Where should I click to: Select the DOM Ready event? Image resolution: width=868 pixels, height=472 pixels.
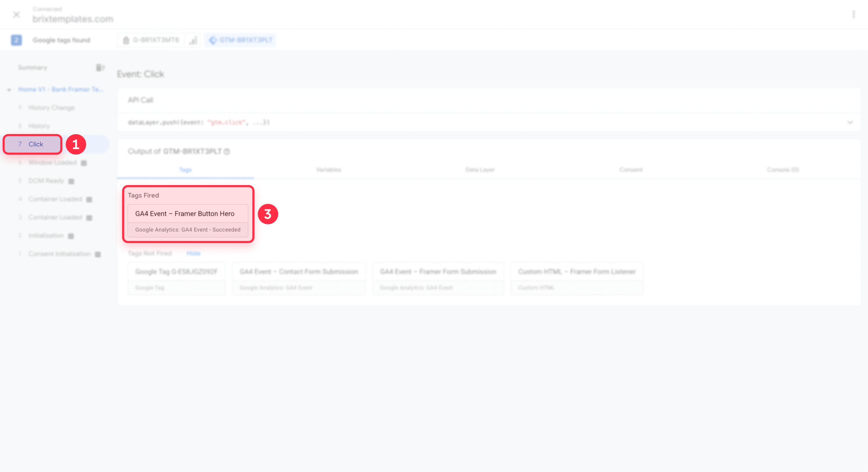[x=46, y=181]
